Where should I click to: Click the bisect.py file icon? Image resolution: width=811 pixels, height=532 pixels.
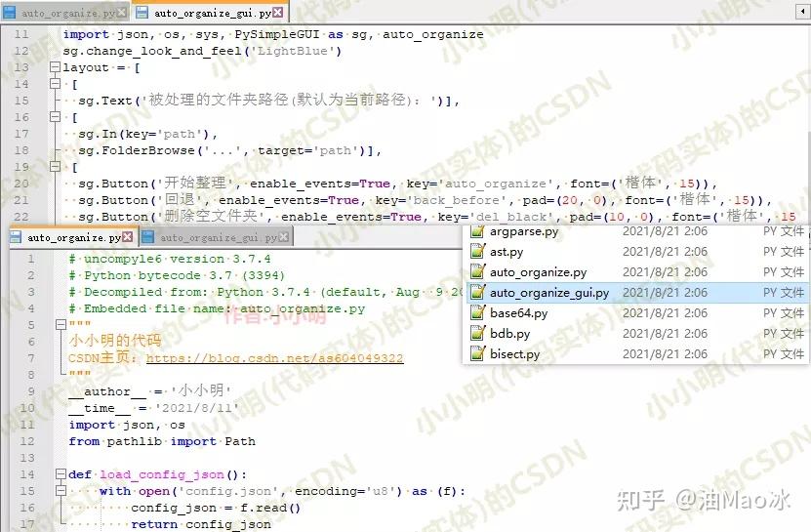tap(477, 353)
